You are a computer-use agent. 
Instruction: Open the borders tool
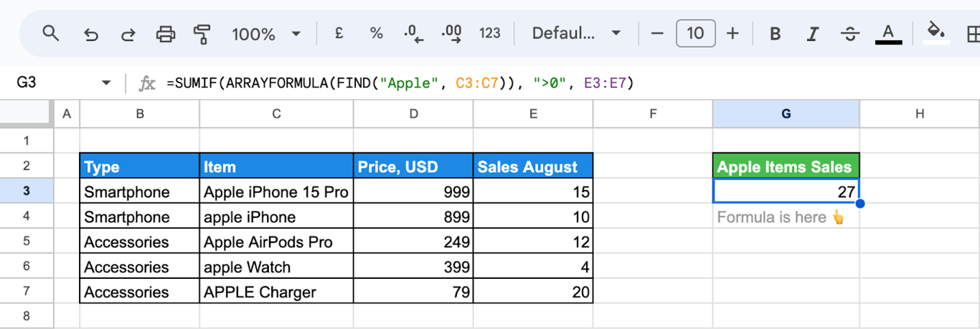click(x=973, y=34)
